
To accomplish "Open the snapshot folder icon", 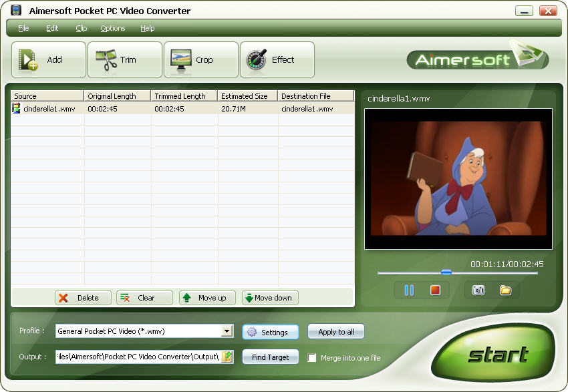I will [x=505, y=290].
